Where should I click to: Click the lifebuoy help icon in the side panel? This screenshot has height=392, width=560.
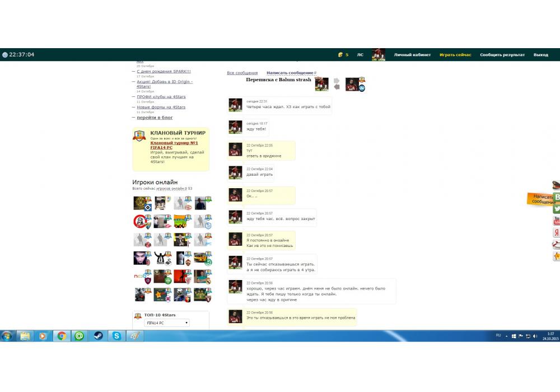pyautogui.click(x=557, y=244)
